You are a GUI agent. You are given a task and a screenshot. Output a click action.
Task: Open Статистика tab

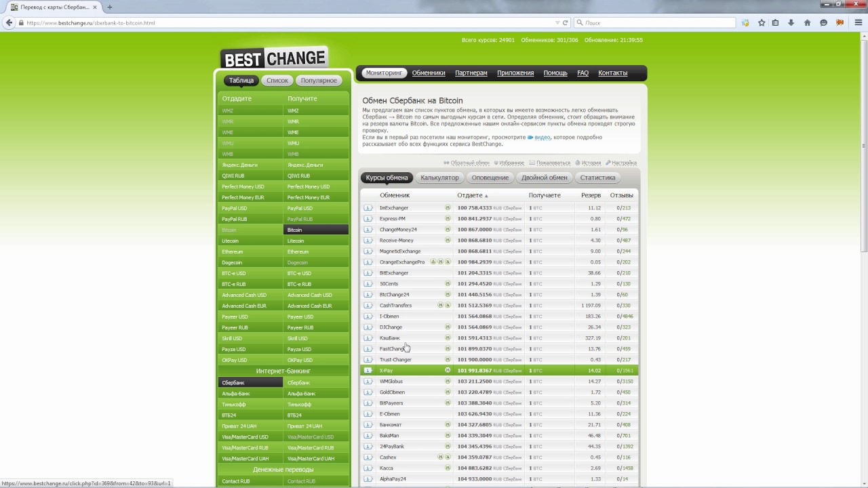coord(597,178)
